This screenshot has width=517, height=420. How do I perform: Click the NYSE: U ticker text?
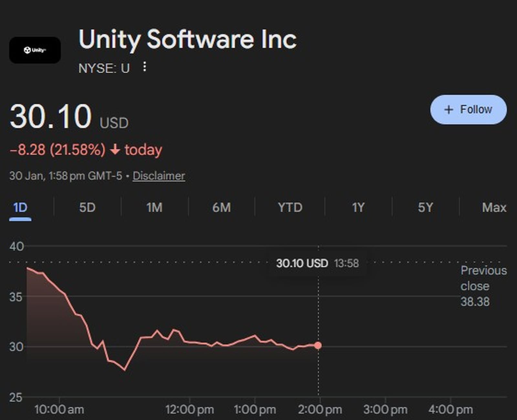pos(104,68)
